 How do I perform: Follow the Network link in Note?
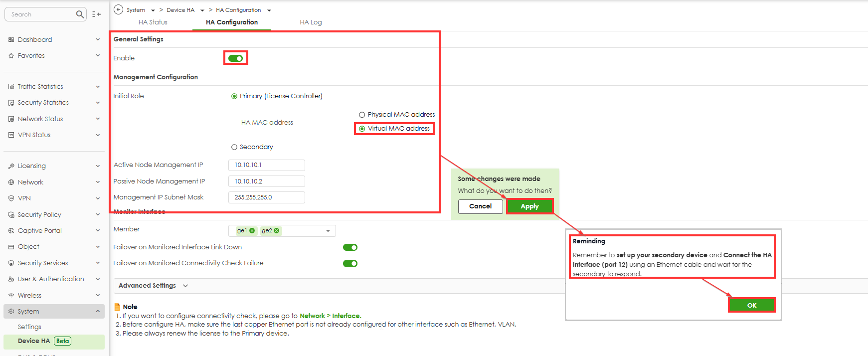click(312, 316)
